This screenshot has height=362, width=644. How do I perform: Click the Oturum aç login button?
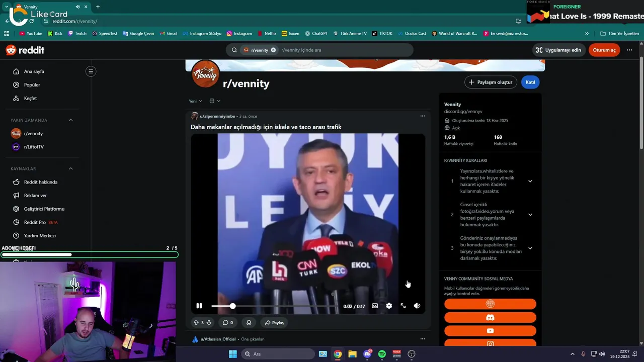point(604,50)
